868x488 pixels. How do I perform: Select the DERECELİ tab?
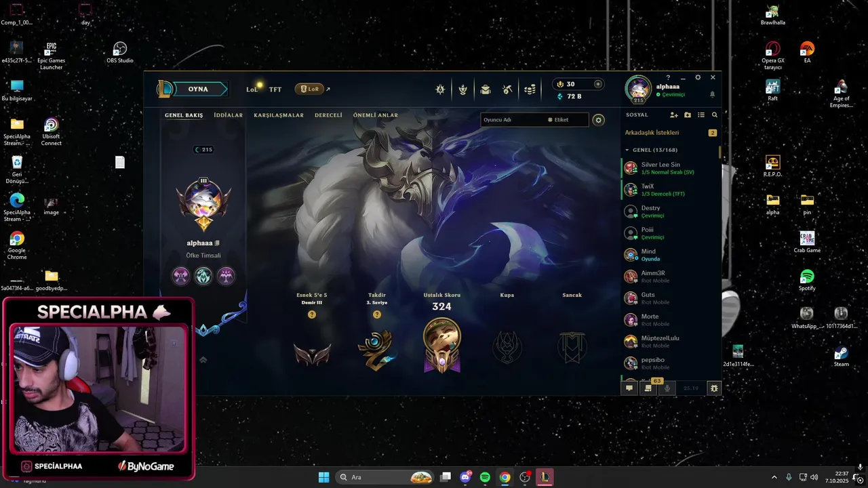[328, 115]
